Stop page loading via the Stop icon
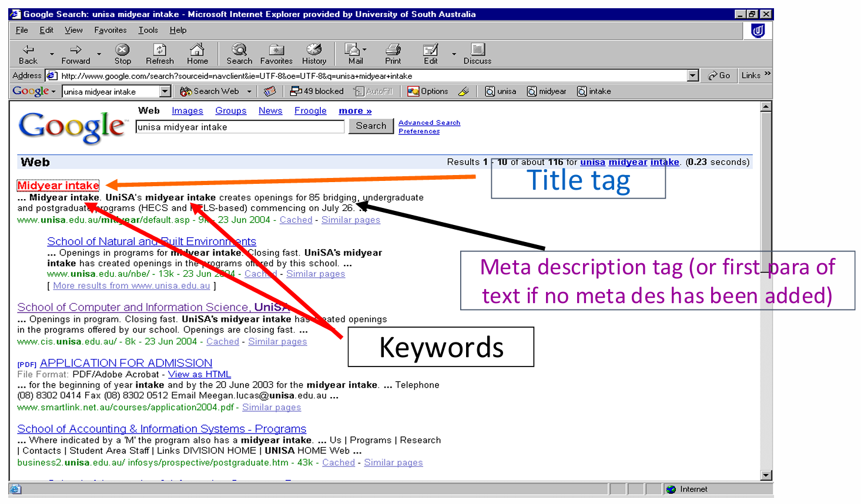The image size is (861, 504). 122,54
